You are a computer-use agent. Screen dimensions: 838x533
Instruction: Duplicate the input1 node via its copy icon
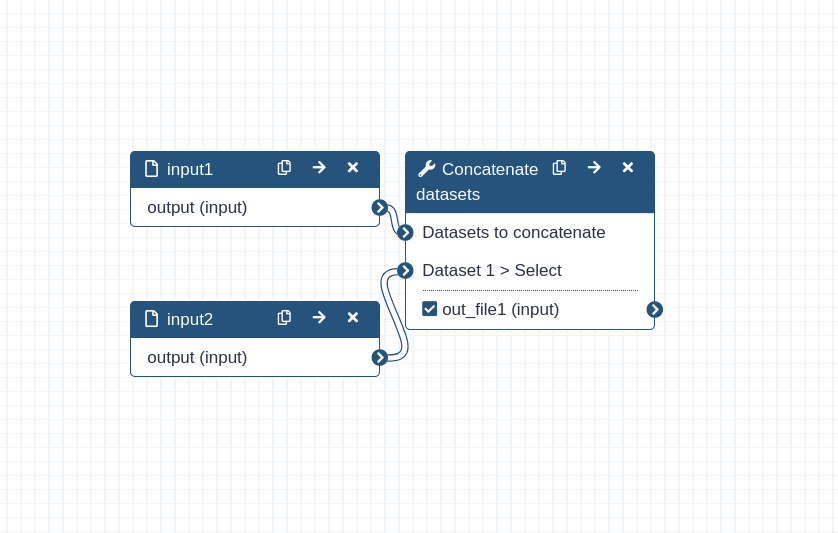(x=284, y=168)
